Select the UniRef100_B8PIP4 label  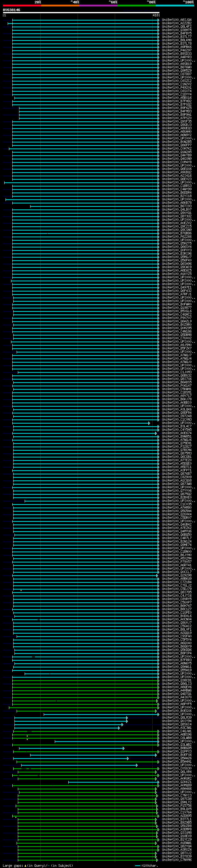(x=176, y=653)
